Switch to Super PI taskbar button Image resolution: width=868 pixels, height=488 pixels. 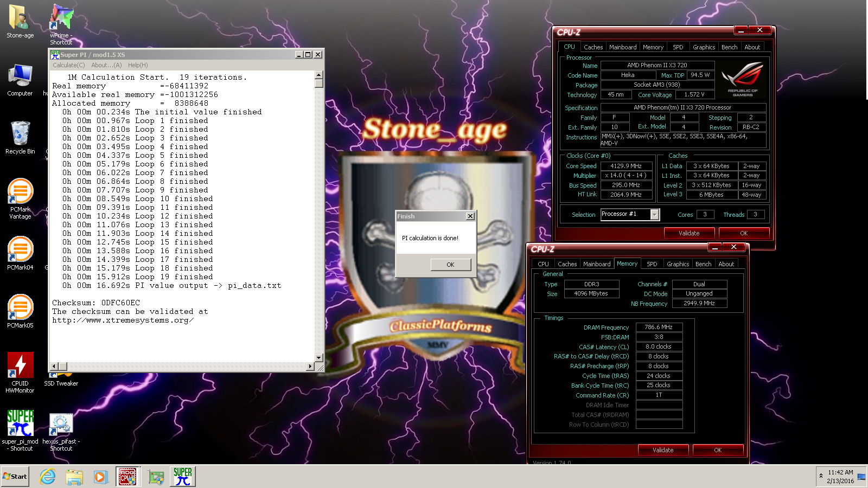pyautogui.click(x=183, y=477)
